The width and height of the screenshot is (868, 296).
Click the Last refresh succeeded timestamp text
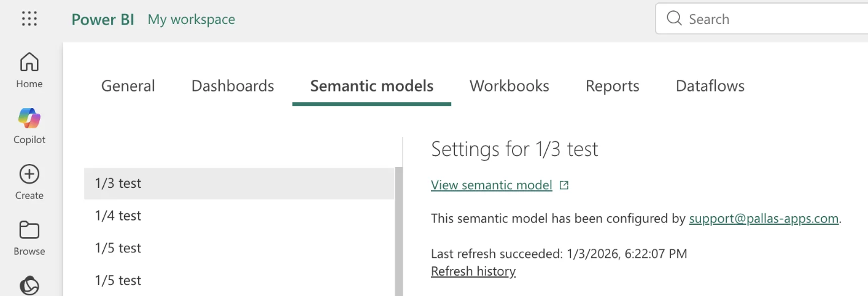click(x=559, y=253)
